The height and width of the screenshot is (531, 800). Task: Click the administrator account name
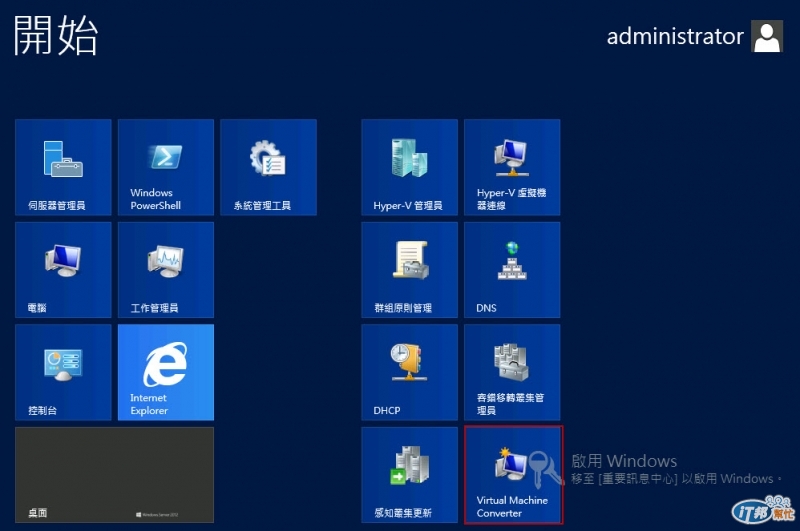point(674,37)
